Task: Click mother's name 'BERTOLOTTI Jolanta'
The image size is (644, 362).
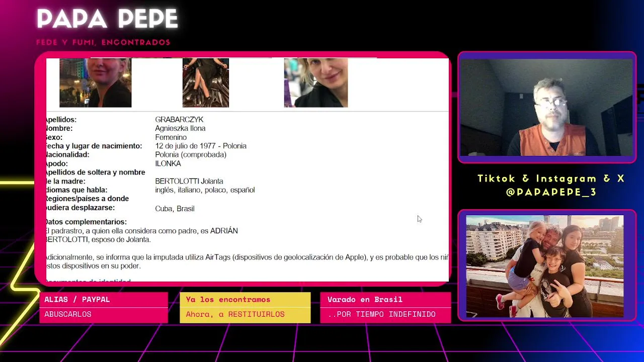Action: pyautogui.click(x=189, y=181)
